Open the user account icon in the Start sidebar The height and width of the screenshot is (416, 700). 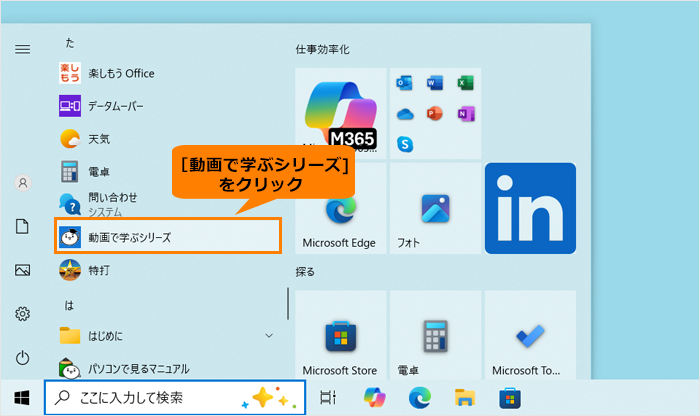click(23, 183)
